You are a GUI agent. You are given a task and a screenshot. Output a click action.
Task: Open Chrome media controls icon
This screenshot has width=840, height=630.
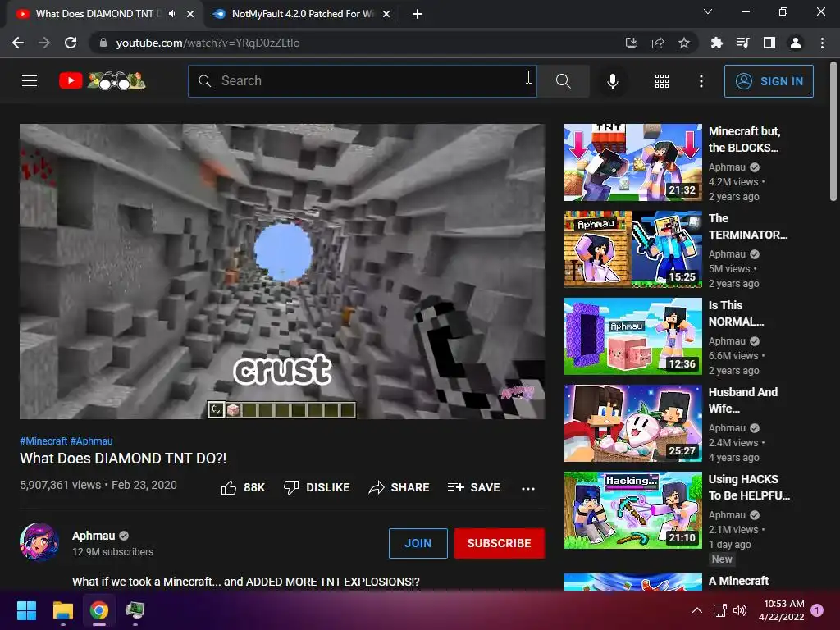coord(742,43)
